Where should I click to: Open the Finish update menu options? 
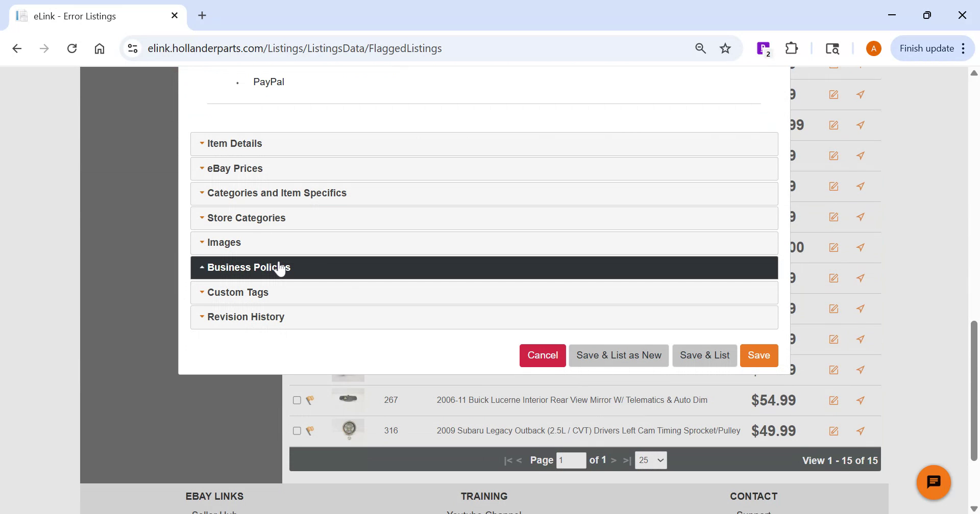963,48
